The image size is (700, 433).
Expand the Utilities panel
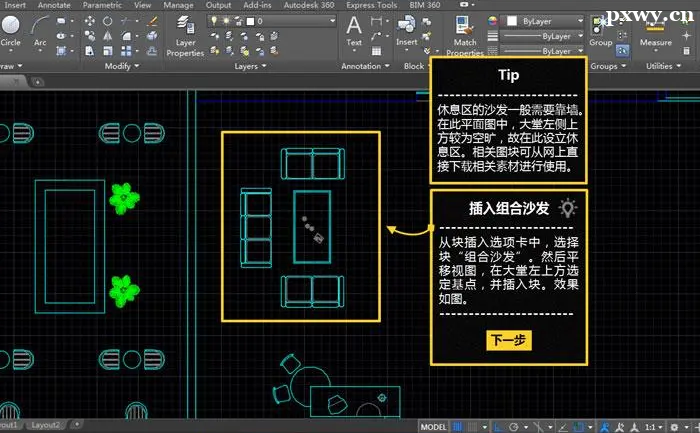tap(663, 66)
